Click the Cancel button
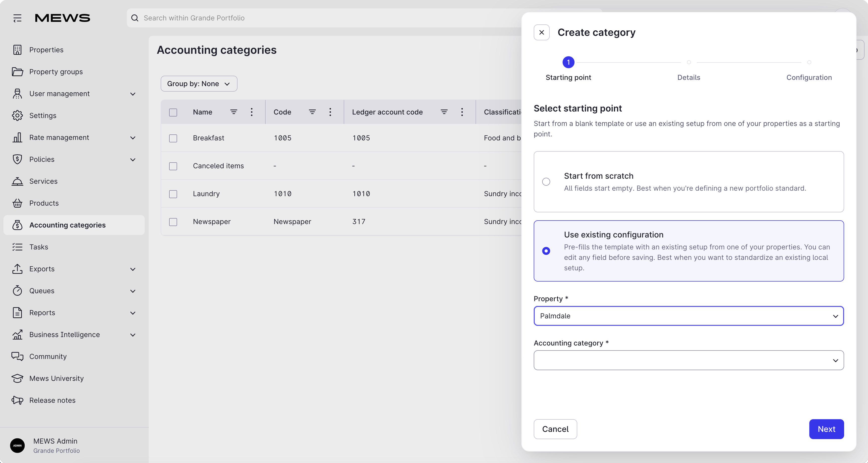The height and width of the screenshot is (463, 868). pyautogui.click(x=555, y=429)
